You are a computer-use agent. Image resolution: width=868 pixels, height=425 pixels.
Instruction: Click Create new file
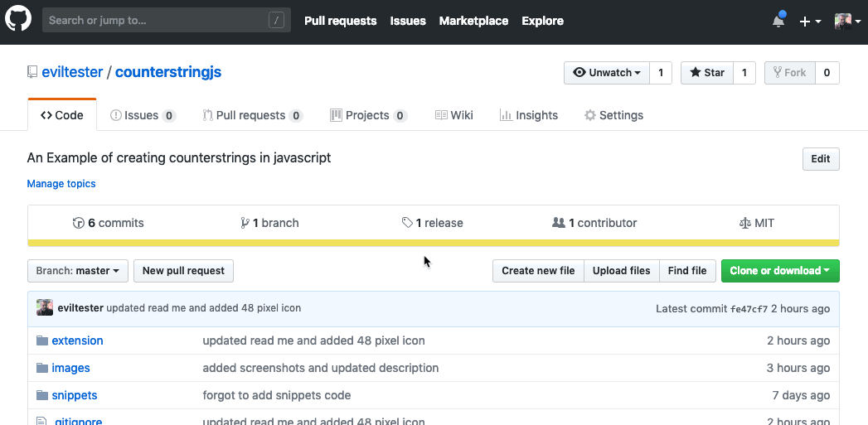point(538,271)
